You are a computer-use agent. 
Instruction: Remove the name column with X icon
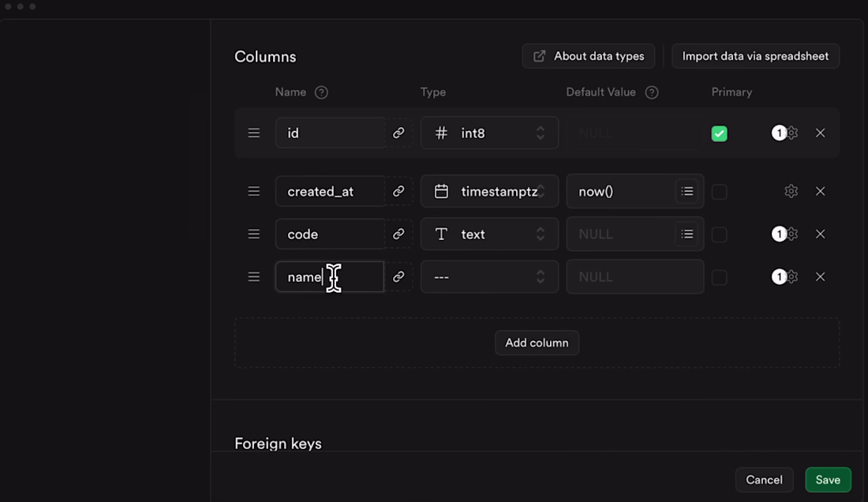pos(821,277)
